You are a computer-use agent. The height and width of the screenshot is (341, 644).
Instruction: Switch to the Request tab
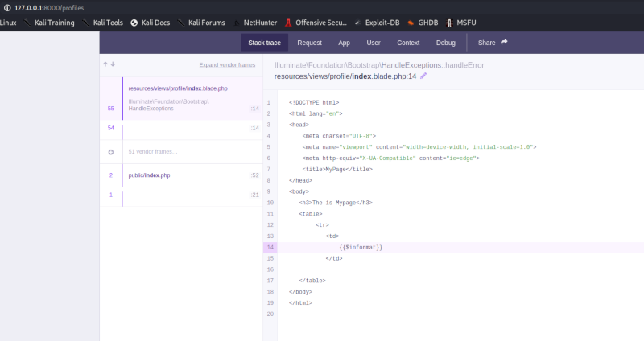309,42
